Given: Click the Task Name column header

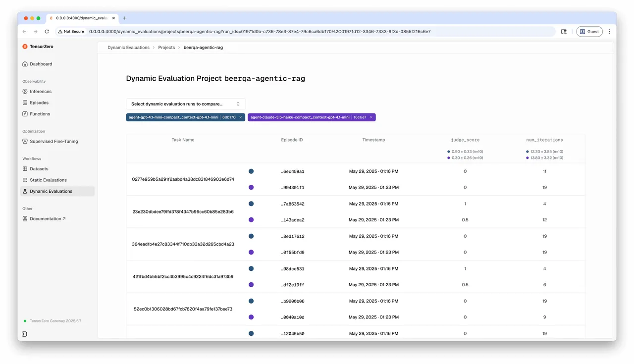Looking at the screenshot, I should coord(183,140).
